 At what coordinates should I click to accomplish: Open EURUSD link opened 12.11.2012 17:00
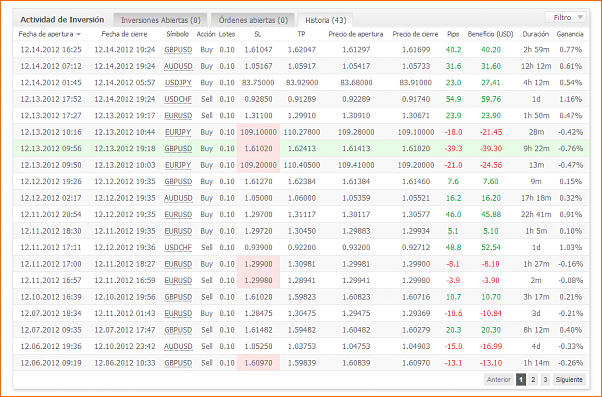click(178, 264)
